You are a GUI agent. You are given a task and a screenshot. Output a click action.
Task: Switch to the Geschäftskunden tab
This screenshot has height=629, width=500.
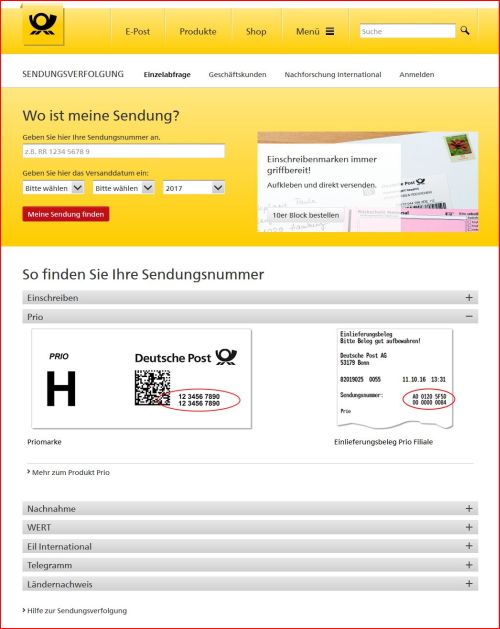tap(237, 75)
